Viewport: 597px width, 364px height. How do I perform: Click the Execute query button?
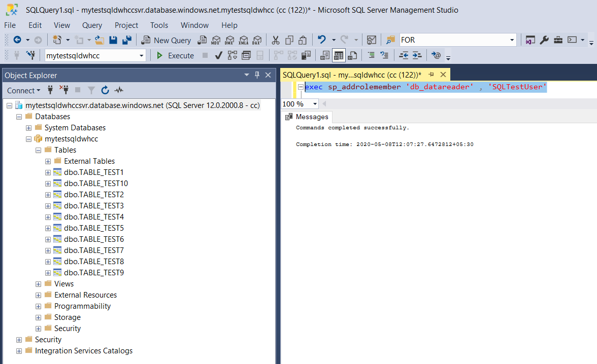[x=175, y=56]
